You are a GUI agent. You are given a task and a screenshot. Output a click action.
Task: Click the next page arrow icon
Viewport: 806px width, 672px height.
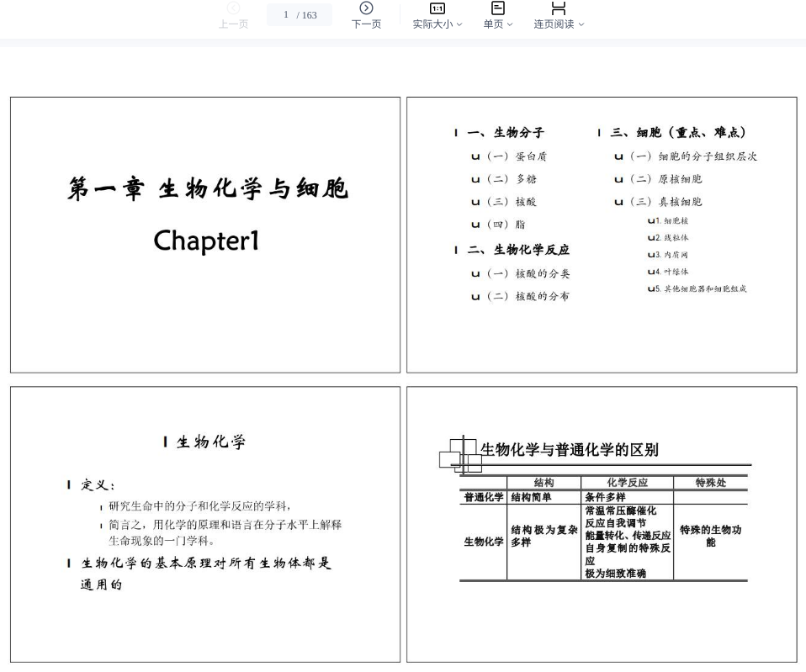pos(366,8)
